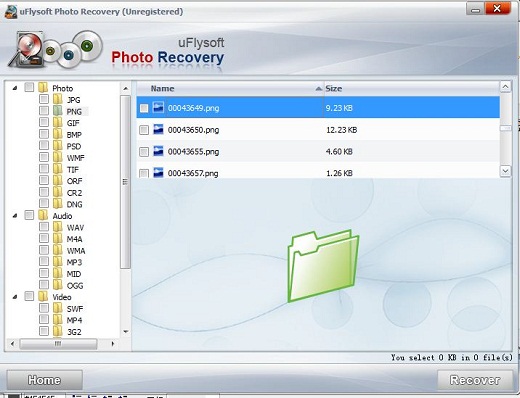The height and width of the screenshot is (398, 520).
Task: Select file name 00043657.png
Action: (x=193, y=173)
